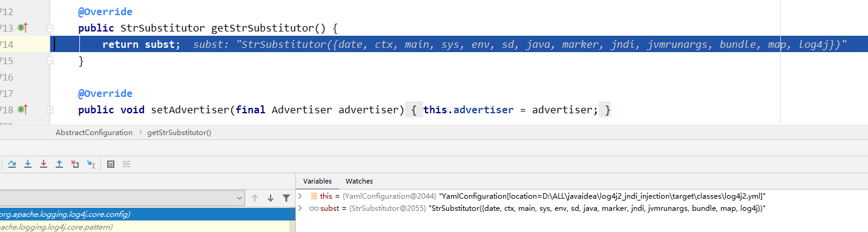Click the Run to Cursor icon

[x=91, y=164]
